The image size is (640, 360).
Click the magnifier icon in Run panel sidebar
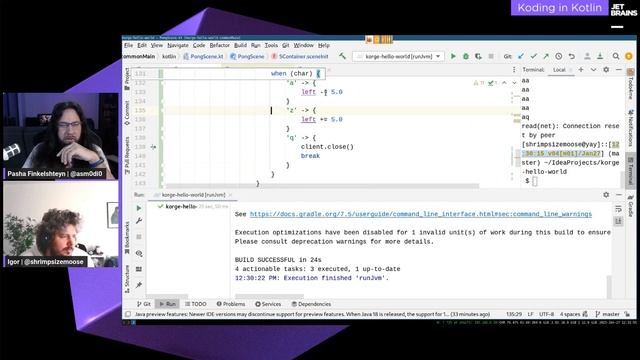139,253
